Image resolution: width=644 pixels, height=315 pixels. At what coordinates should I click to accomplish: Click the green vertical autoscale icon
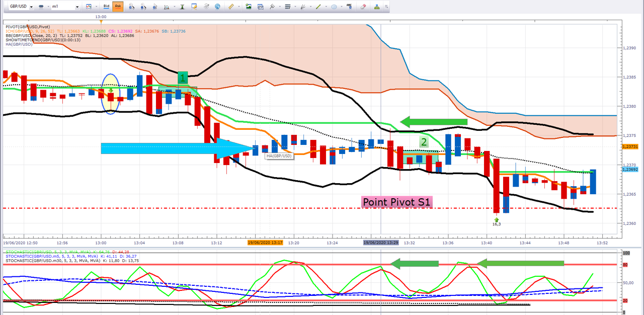pos(181,7)
